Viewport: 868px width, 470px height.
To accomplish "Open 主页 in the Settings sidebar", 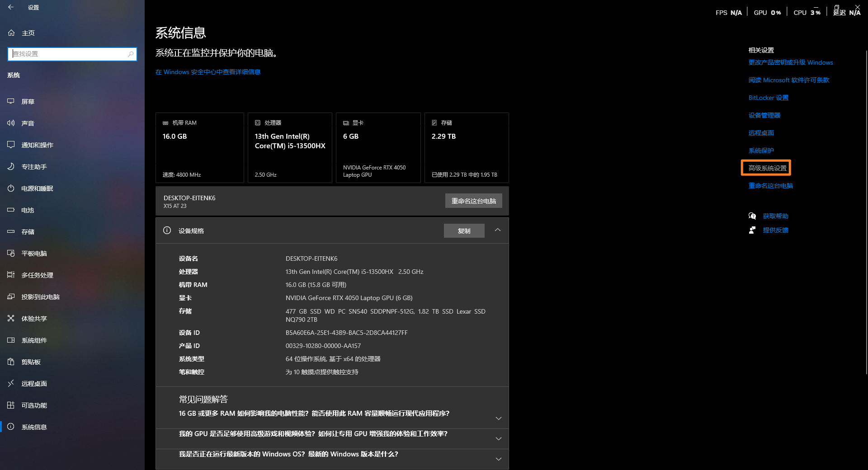I will [x=72, y=33].
